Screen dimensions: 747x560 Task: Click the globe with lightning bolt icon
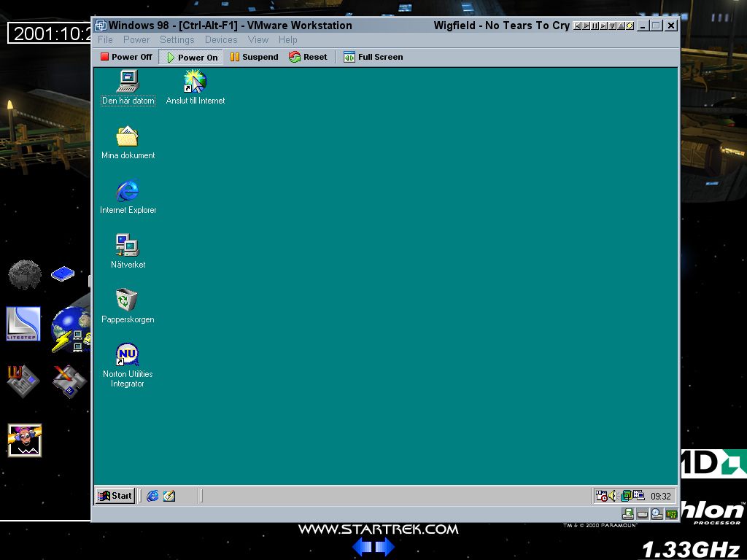[71, 330]
